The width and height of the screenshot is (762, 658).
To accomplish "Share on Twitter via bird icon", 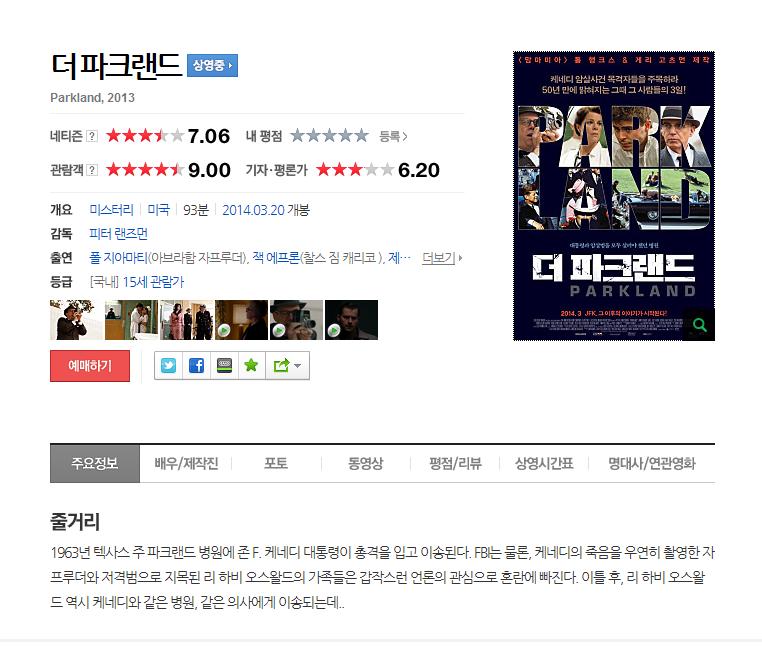I will tap(168, 365).
